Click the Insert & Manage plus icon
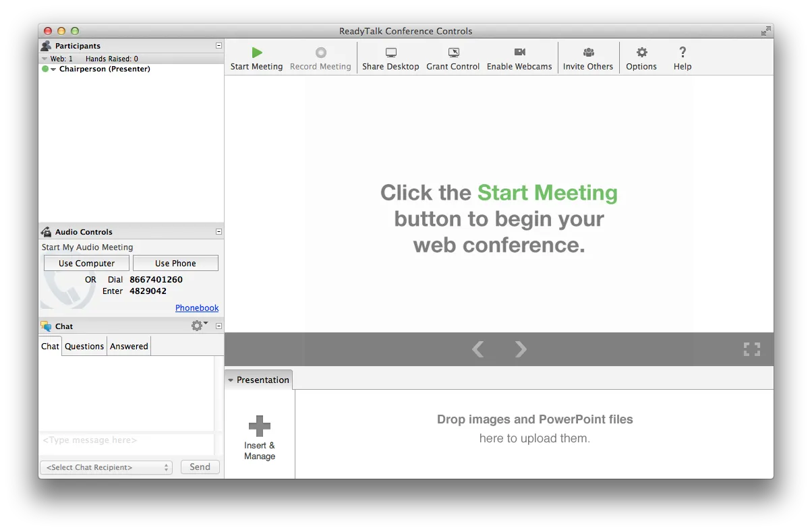The height and width of the screenshot is (532, 812). 260,425
